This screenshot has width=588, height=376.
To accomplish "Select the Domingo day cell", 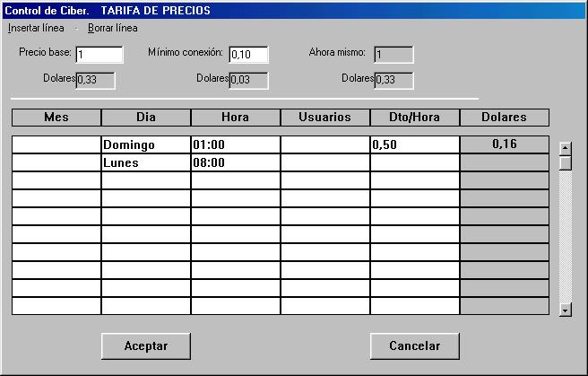I will coord(146,144).
